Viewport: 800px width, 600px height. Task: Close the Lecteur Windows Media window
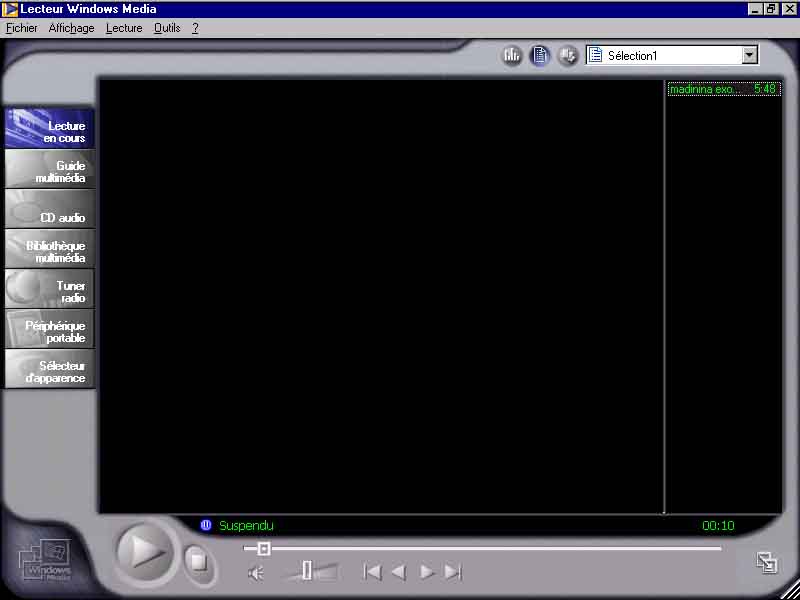tap(789, 9)
